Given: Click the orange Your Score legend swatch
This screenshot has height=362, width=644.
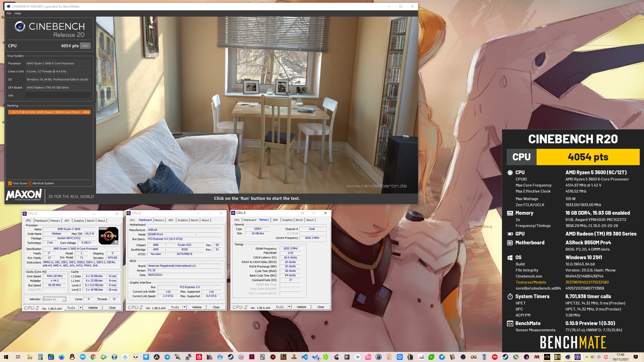Looking at the screenshot, I should 10,183.
